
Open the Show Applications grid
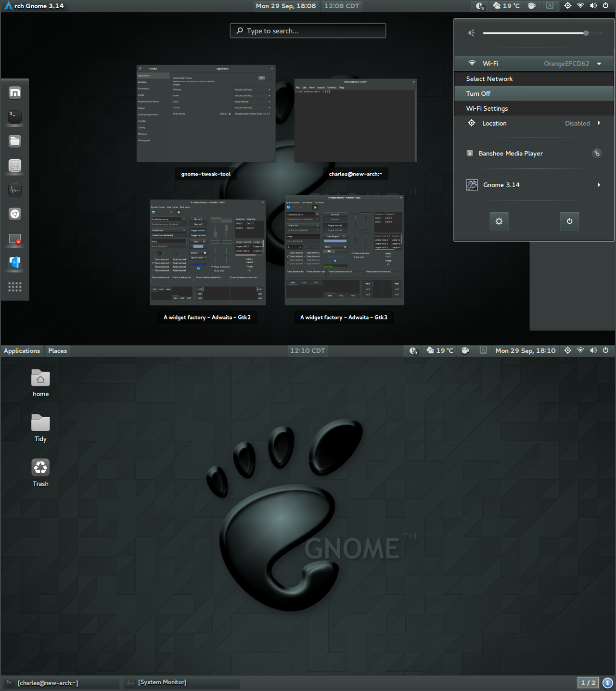(x=14, y=286)
